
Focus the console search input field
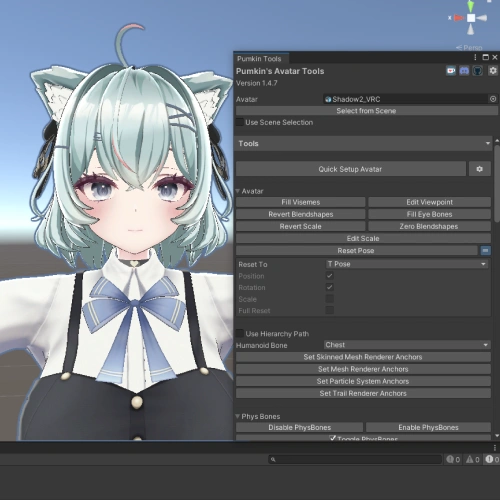(x=355, y=460)
